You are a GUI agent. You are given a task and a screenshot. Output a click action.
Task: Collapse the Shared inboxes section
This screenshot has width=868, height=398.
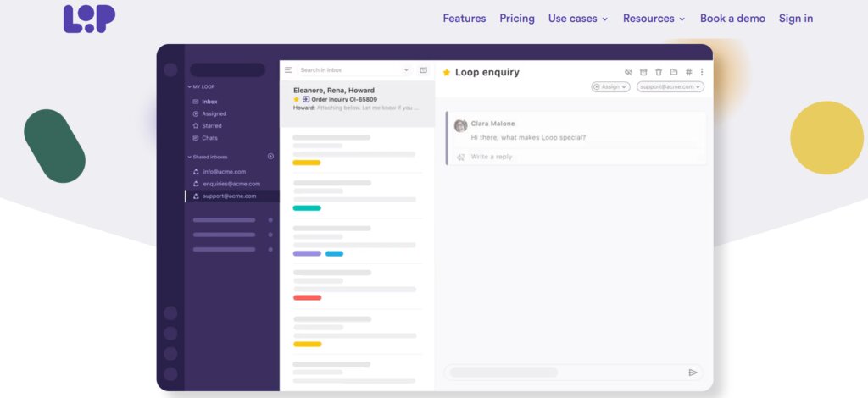208,157
